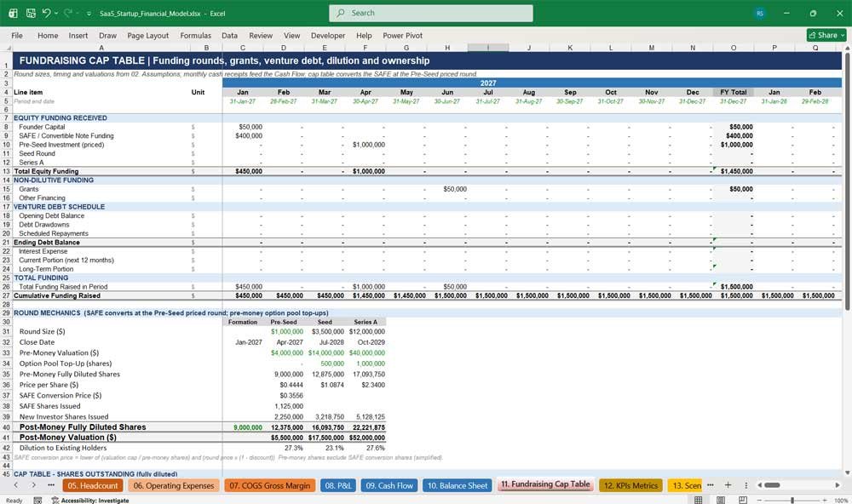Open the 10. Balance Sheet tab

coord(458,485)
